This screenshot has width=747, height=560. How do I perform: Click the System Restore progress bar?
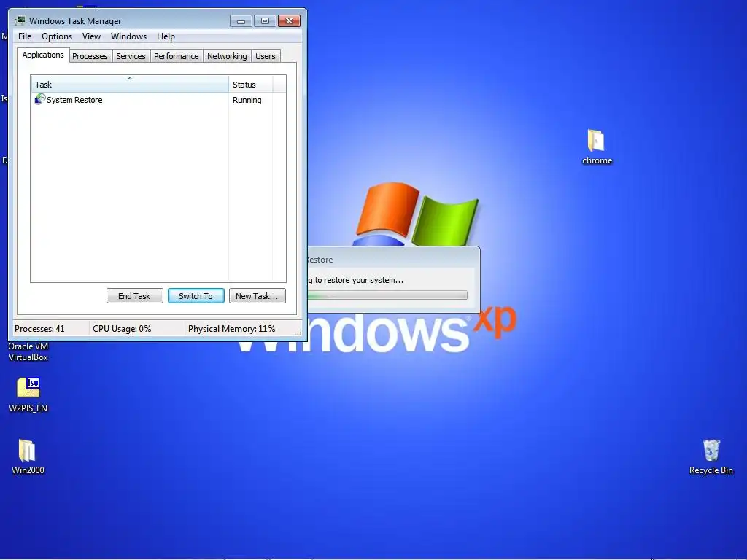coord(387,295)
